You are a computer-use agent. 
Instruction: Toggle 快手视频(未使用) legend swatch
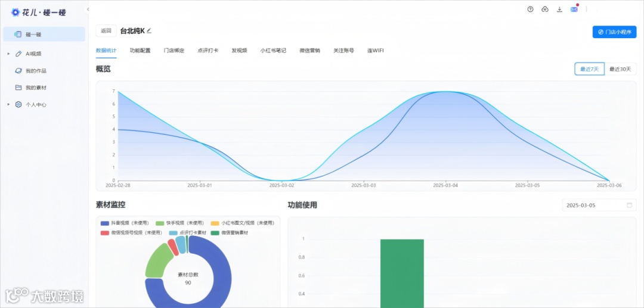[160, 223]
